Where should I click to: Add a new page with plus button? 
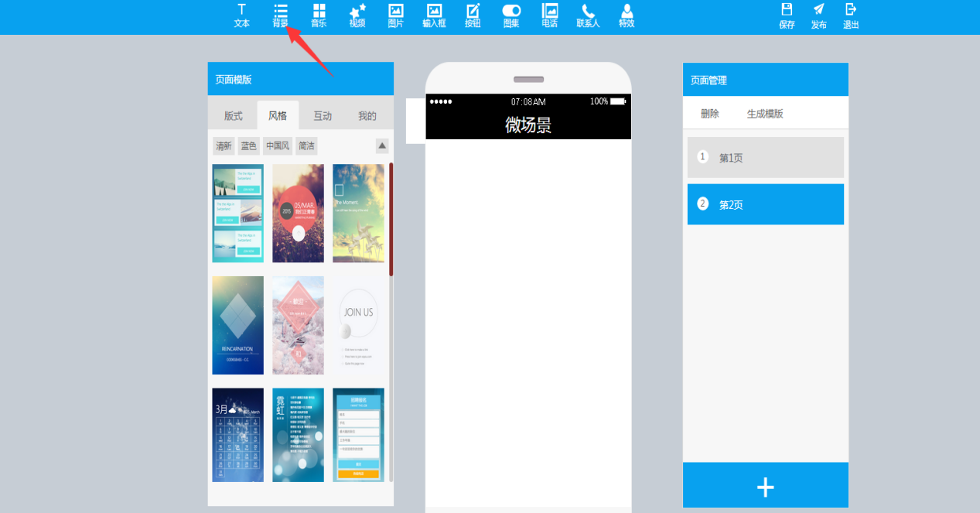pyautogui.click(x=765, y=487)
